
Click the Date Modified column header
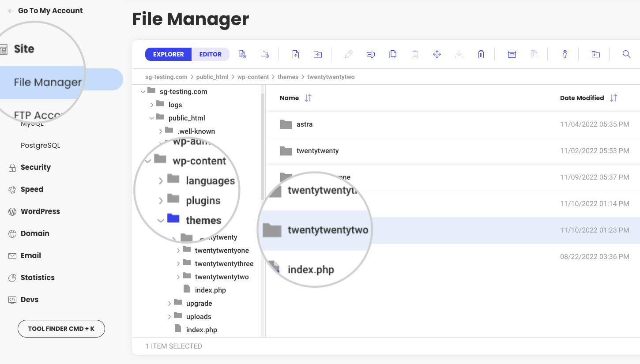(x=582, y=98)
